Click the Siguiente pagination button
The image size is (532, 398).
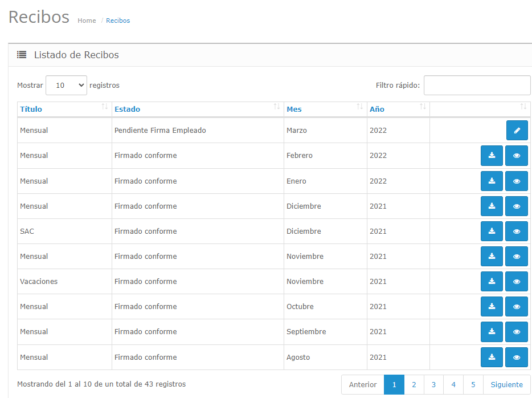(x=506, y=385)
